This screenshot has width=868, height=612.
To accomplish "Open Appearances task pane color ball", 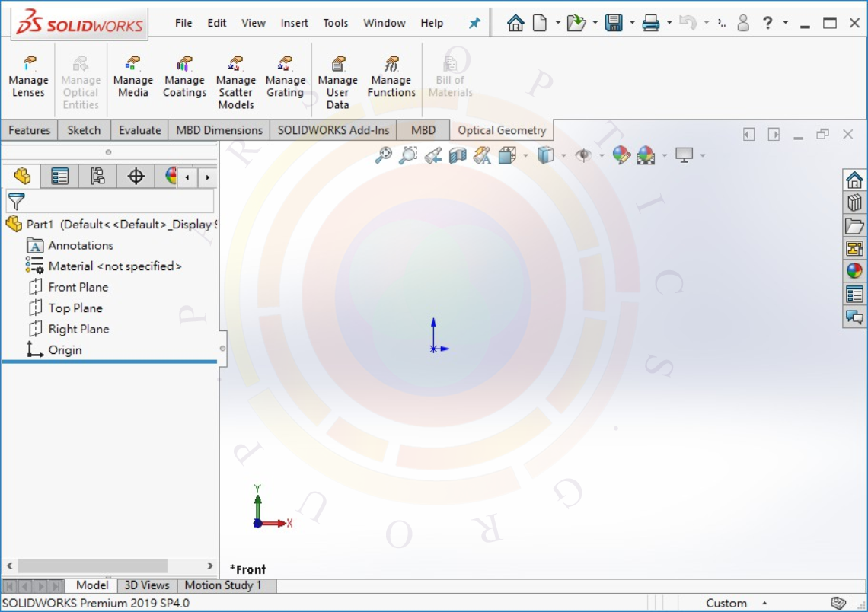I will (x=854, y=270).
